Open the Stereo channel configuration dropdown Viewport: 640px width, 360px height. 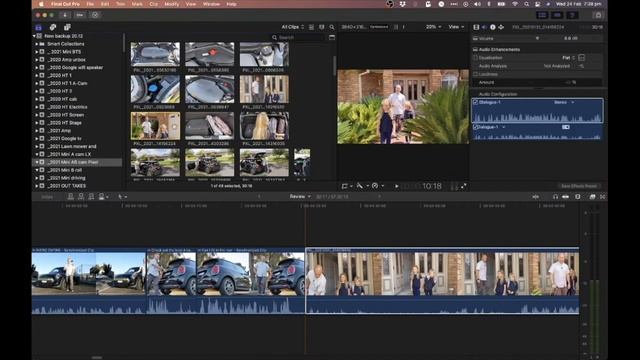pos(564,102)
